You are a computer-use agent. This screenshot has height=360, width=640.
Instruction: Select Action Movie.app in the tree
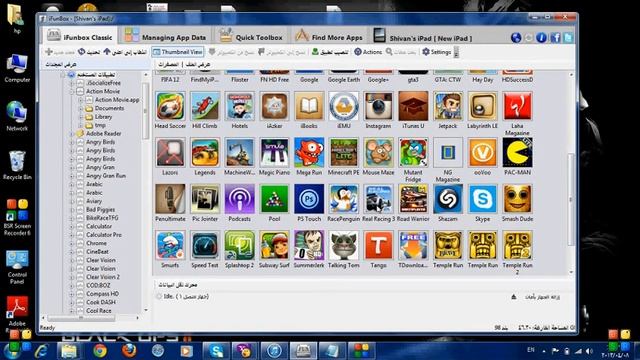[x=117, y=100]
